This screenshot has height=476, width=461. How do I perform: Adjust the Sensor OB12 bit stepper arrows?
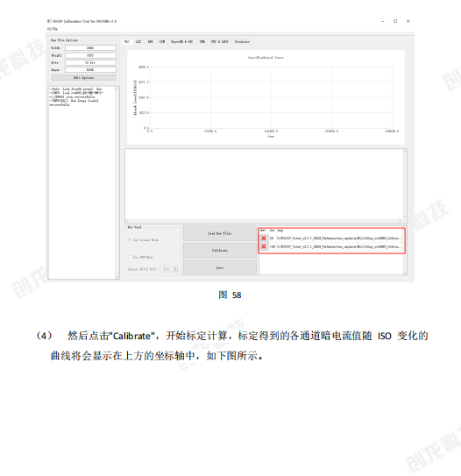point(175,269)
